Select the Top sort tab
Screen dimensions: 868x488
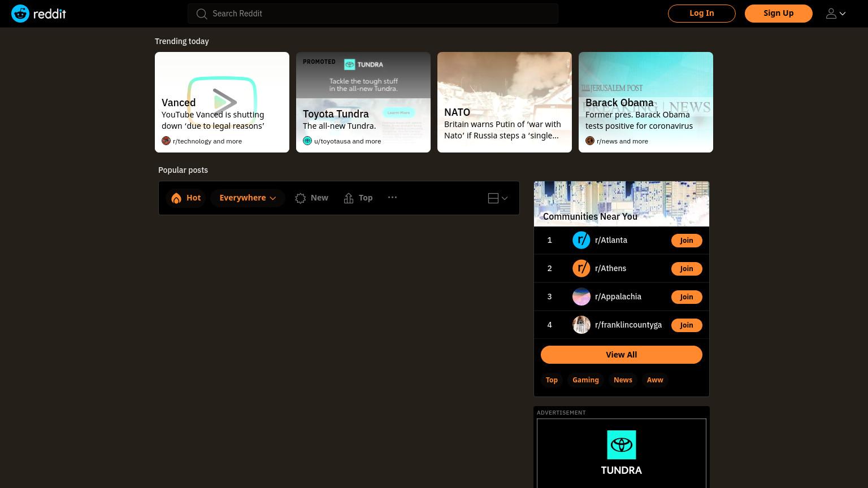pos(358,198)
